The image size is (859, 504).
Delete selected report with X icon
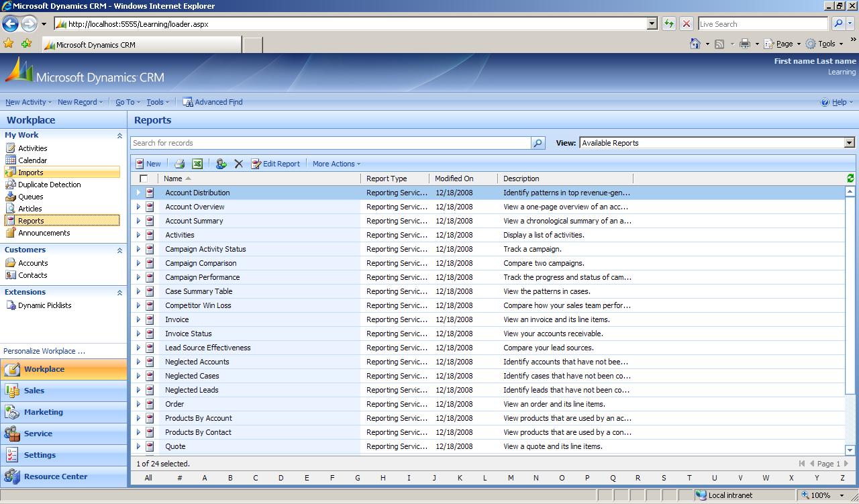click(238, 164)
